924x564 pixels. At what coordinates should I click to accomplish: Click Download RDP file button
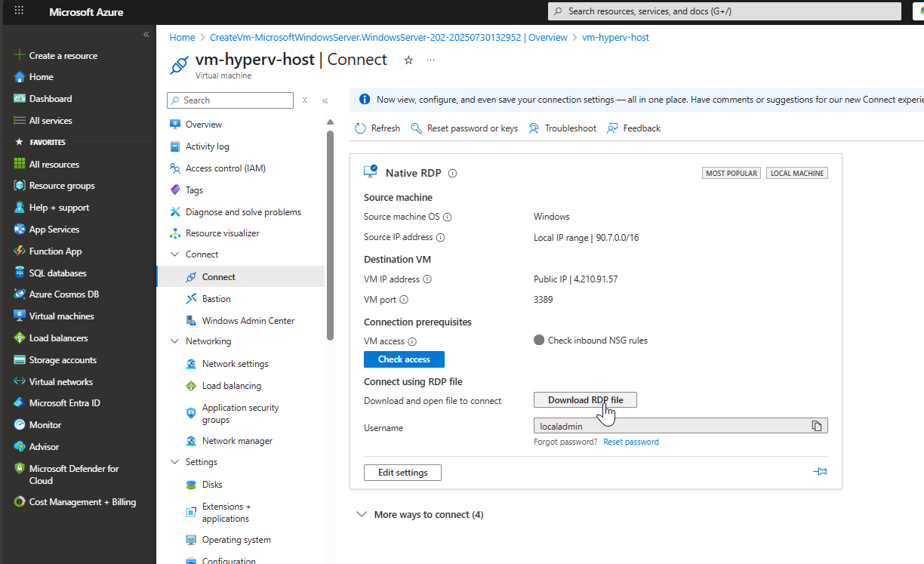tap(585, 400)
